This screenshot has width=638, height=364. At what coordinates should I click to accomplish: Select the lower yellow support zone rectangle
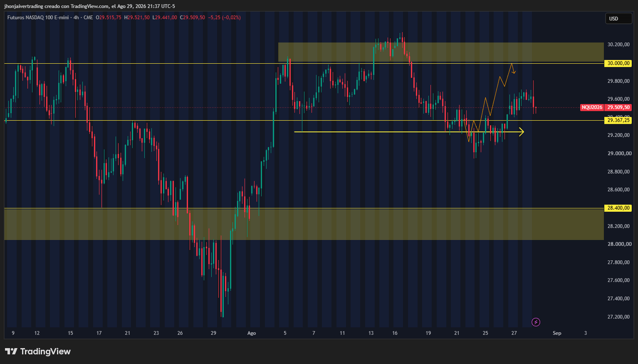304,225
